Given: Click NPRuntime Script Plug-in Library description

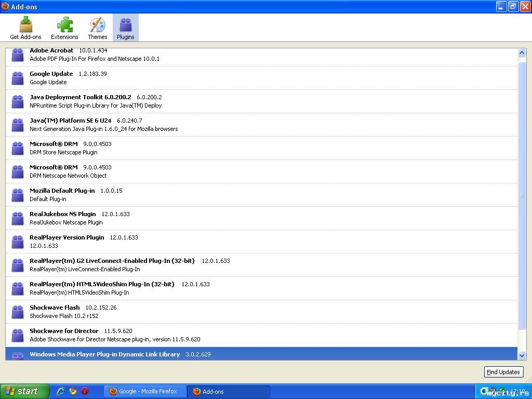Looking at the screenshot, I should tap(96, 105).
